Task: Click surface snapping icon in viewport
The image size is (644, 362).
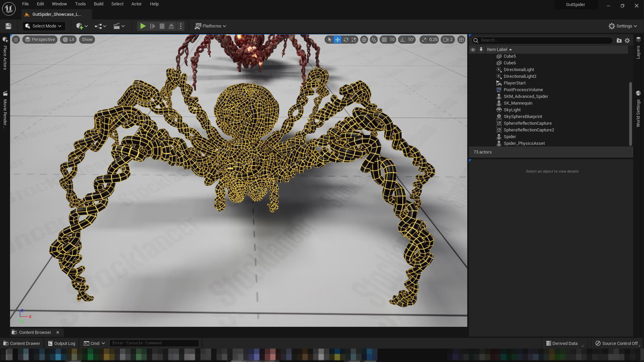Action: (x=374, y=40)
